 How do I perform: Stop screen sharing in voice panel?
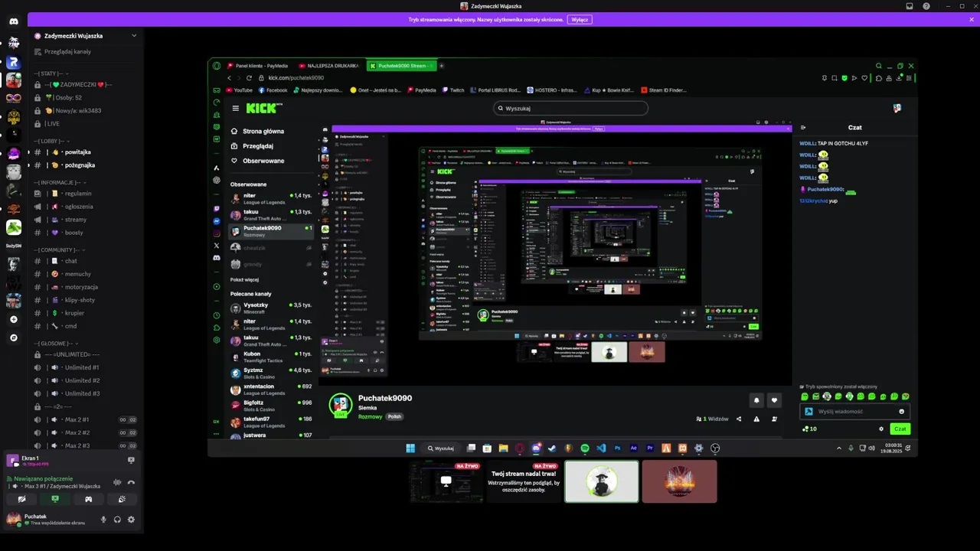tap(55, 499)
